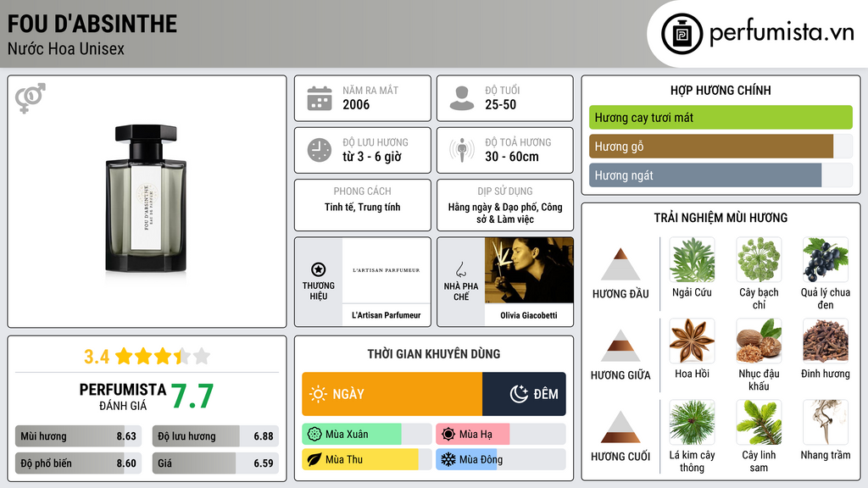Image resolution: width=868 pixels, height=488 pixels.
Task: Click the Lá kim cây thông image
Action: pos(692,422)
